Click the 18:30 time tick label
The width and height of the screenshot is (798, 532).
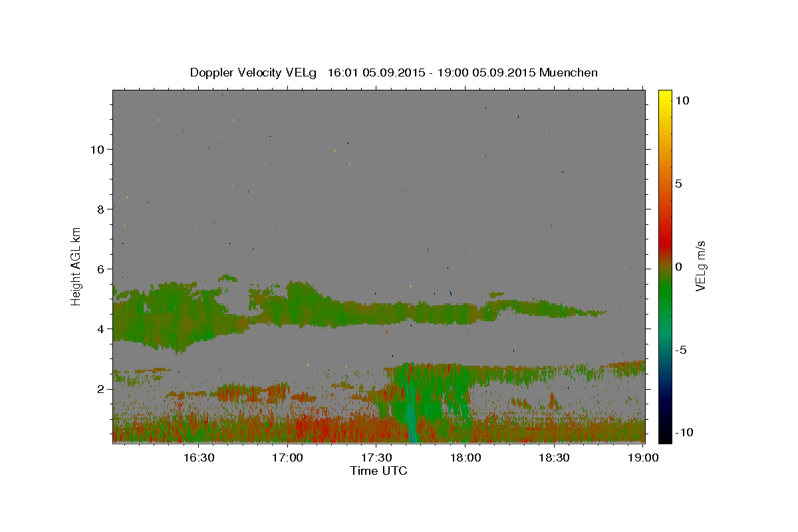pyautogui.click(x=554, y=458)
